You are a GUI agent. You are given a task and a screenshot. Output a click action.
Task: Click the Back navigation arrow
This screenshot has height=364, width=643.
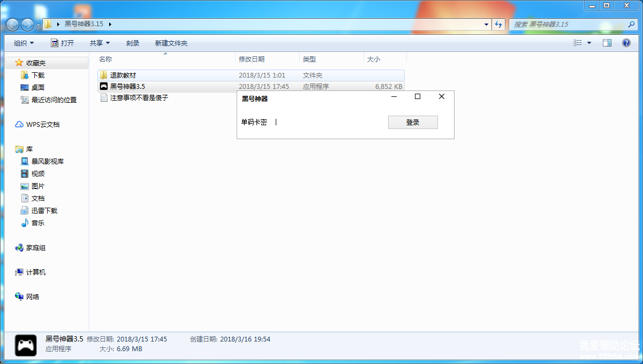click(x=13, y=24)
